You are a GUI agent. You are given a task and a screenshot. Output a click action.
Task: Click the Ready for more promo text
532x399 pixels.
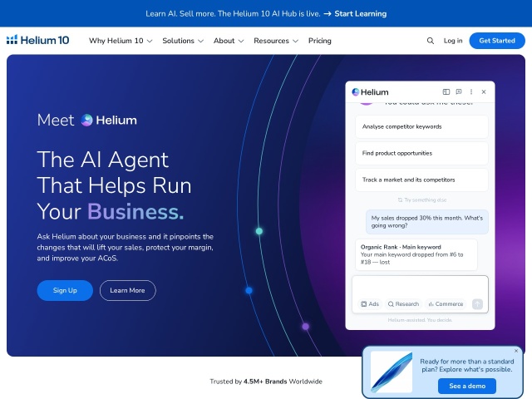click(467, 366)
